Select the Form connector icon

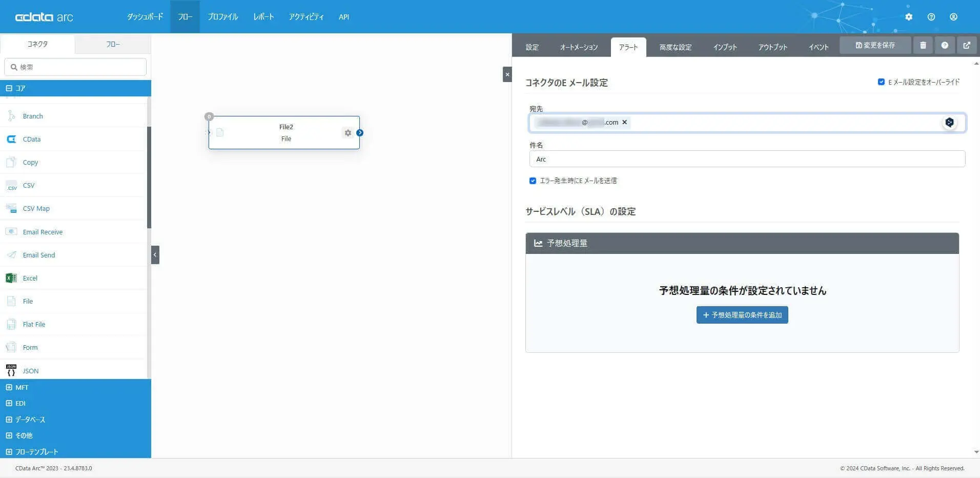(11, 347)
